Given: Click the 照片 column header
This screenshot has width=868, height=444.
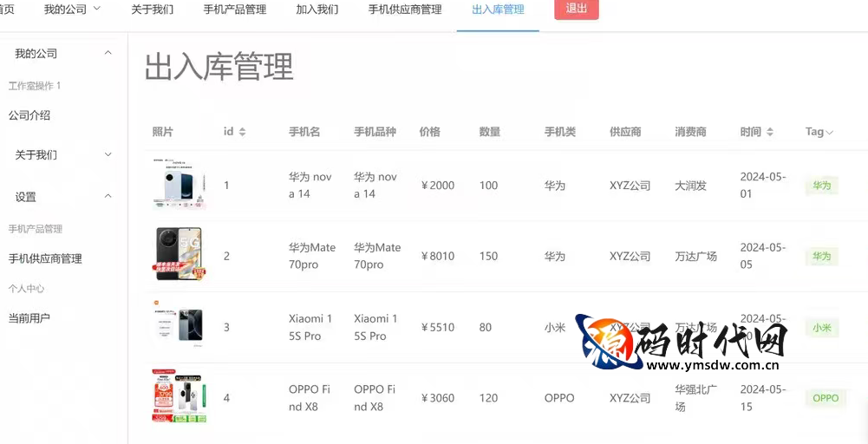Looking at the screenshot, I should [163, 132].
